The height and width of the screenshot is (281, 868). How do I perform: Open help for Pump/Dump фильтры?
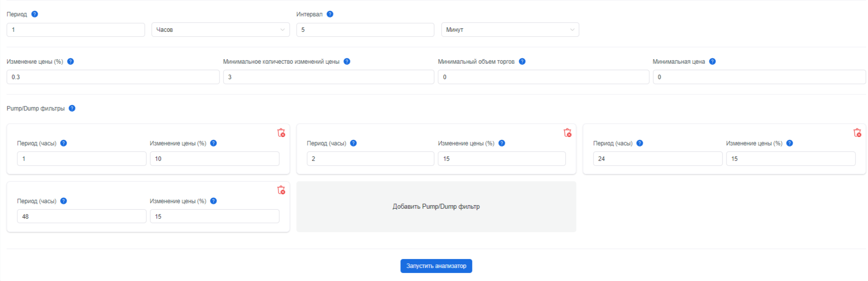click(72, 108)
